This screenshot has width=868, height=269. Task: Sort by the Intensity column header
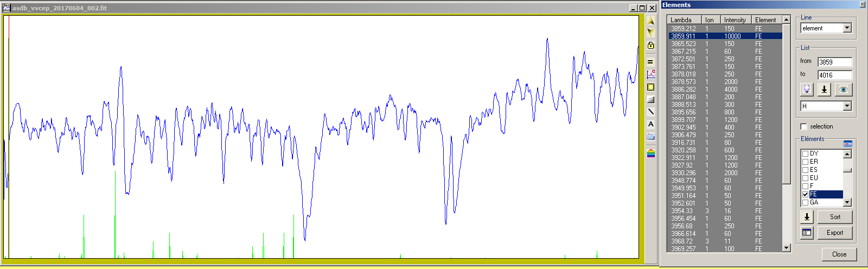tap(735, 20)
